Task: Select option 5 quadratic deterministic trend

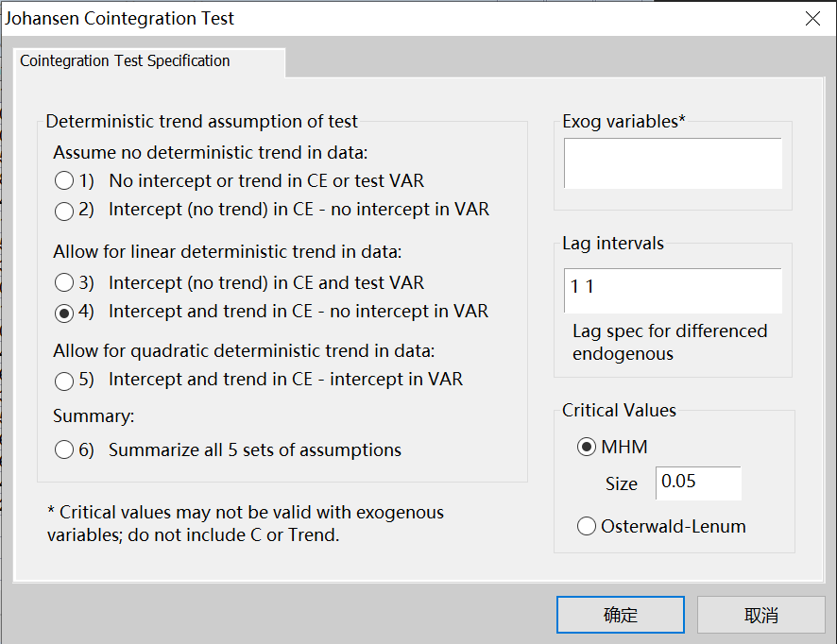Action: tap(64, 381)
